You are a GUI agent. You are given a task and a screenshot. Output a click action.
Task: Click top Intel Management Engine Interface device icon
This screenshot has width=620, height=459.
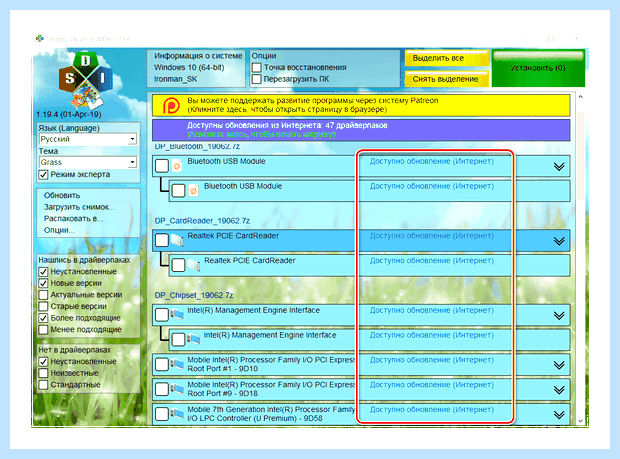pos(177,315)
